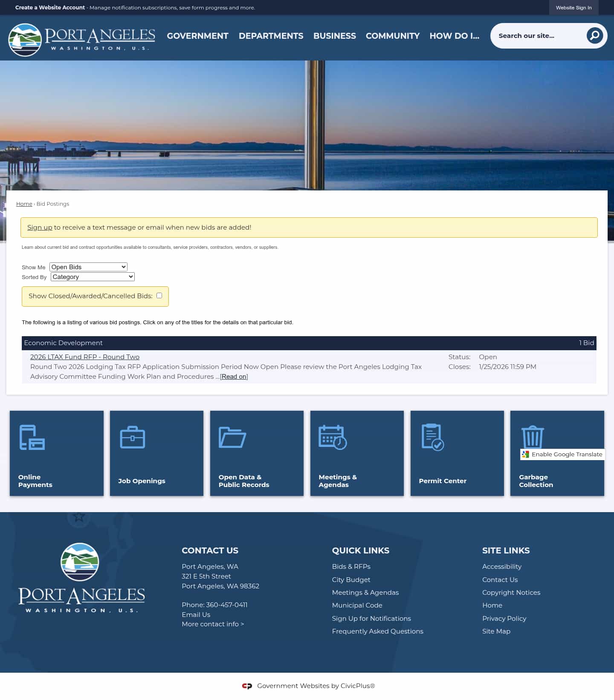Open the Departments menu

[x=271, y=36]
